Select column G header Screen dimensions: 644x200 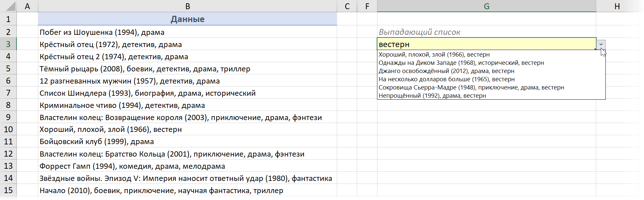[x=486, y=6]
